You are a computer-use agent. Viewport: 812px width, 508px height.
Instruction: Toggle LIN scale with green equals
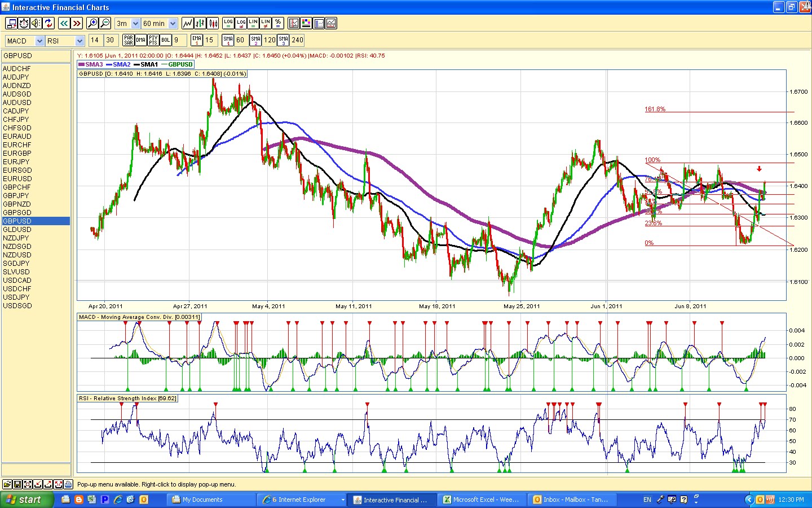pos(253,23)
